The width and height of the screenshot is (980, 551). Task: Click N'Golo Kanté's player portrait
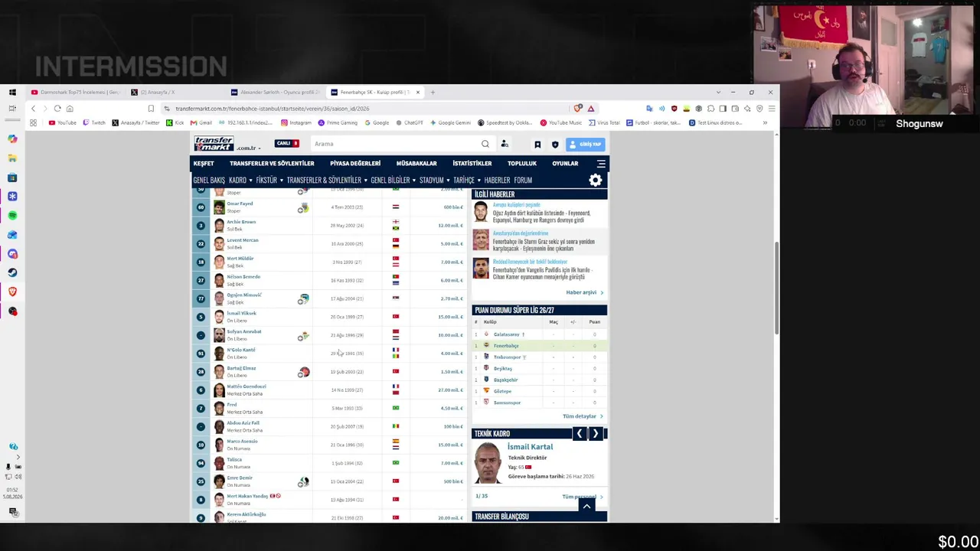(x=219, y=354)
